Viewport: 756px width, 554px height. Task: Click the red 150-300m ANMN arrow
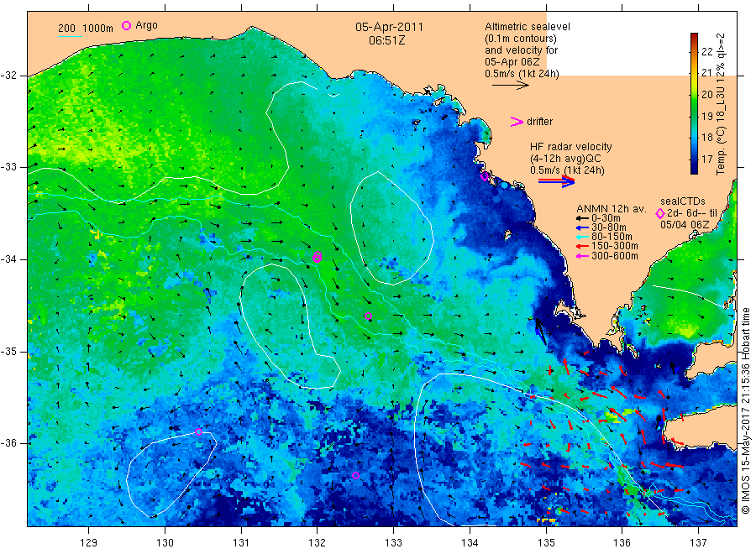coord(582,247)
